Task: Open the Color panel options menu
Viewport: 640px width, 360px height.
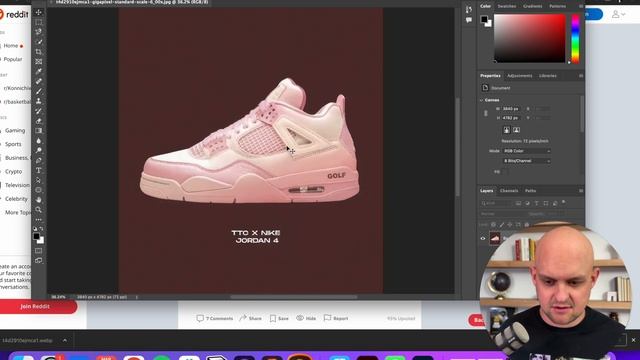Action: tap(580, 6)
